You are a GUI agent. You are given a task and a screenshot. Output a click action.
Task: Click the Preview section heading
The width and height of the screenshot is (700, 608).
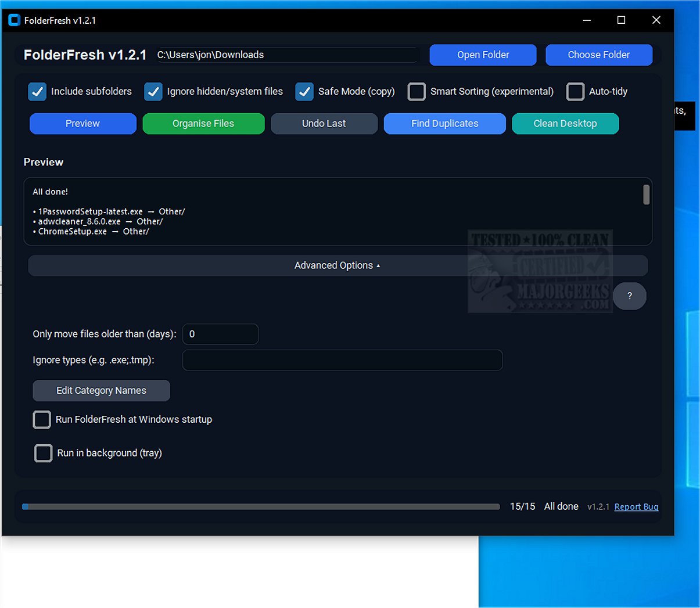44,163
